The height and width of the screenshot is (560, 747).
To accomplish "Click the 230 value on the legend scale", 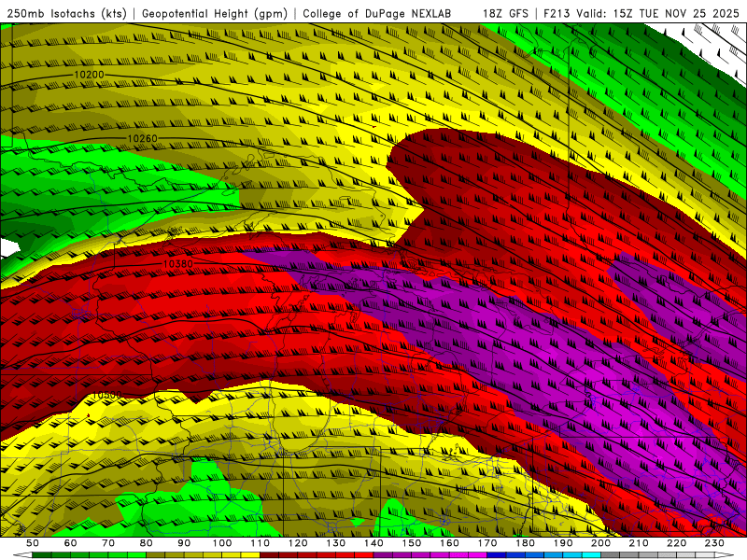I will click(x=714, y=543).
